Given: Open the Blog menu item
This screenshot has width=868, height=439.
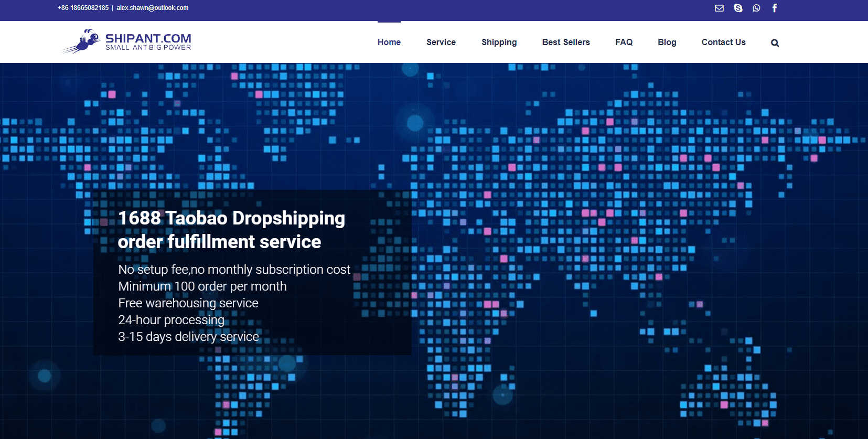Looking at the screenshot, I should tap(667, 42).
